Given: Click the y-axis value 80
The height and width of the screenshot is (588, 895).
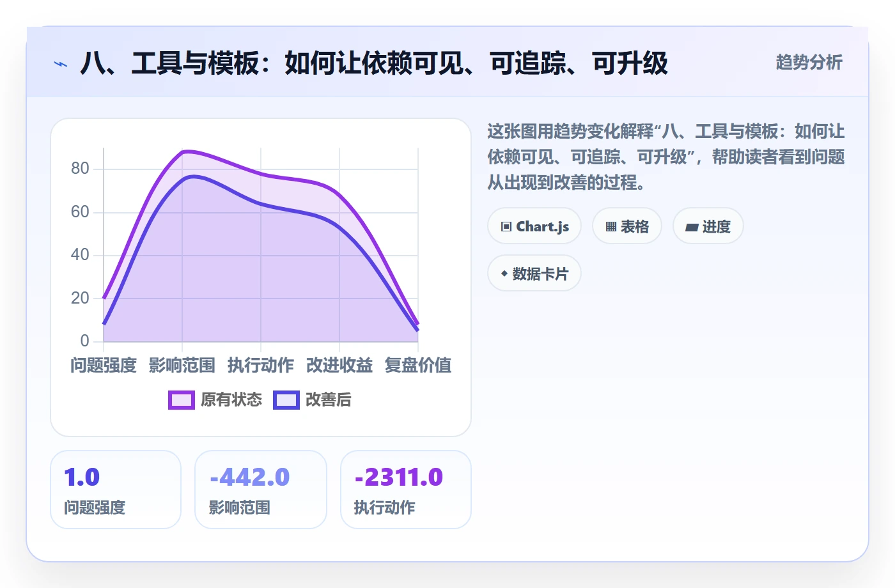Looking at the screenshot, I should [x=80, y=169].
